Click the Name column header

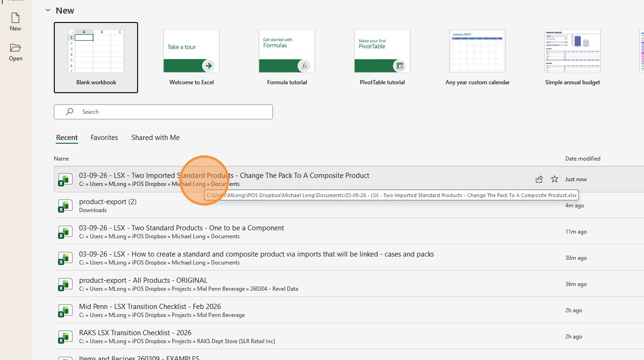pyautogui.click(x=61, y=159)
